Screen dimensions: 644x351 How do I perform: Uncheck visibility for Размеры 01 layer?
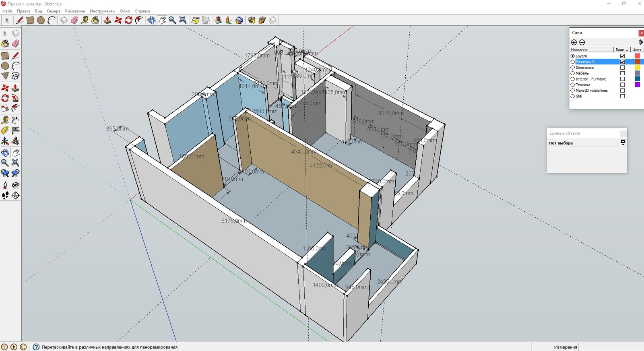pyautogui.click(x=622, y=62)
